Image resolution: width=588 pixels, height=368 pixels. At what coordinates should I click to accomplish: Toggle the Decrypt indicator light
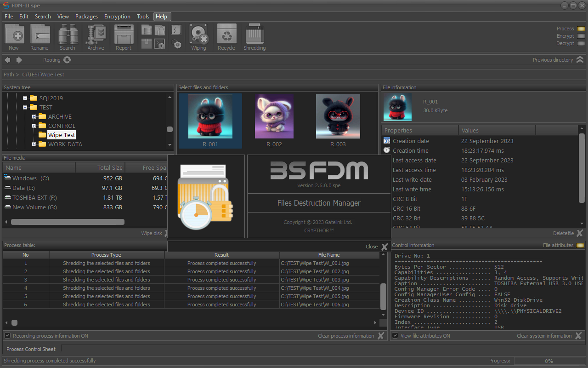[x=581, y=43]
